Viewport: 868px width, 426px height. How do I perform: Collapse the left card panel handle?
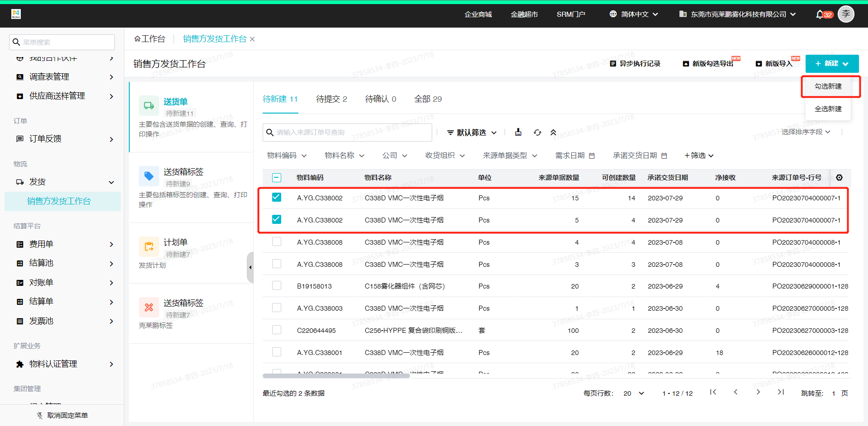(250, 267)
